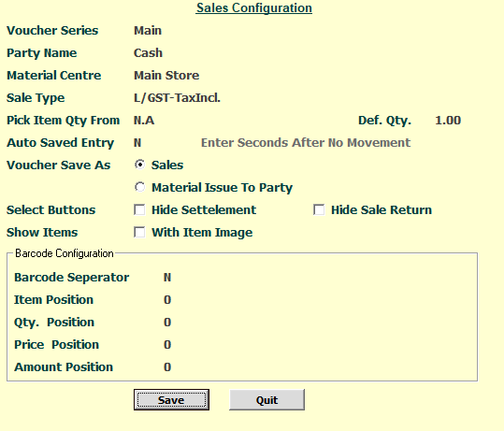
Task: Click the Amount Position value field
Action: (x=167, y=367)
